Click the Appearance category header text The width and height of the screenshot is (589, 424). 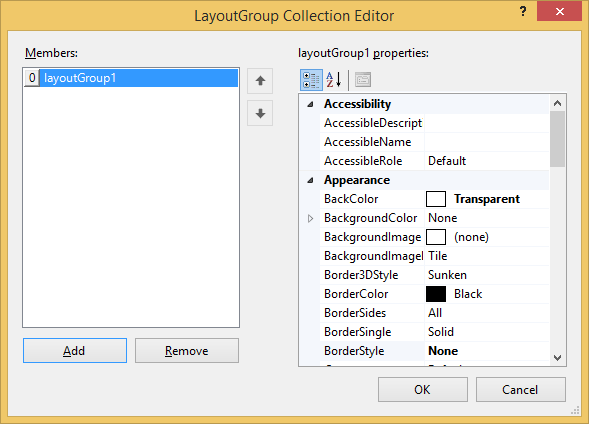(x=357, y=180)
